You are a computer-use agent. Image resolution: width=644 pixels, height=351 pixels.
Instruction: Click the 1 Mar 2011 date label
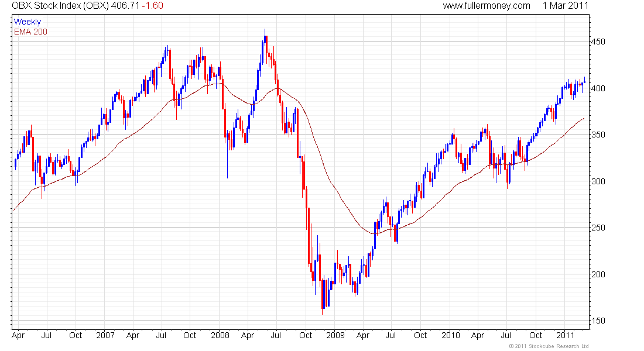pyautogui.click(x=565, y=6)
